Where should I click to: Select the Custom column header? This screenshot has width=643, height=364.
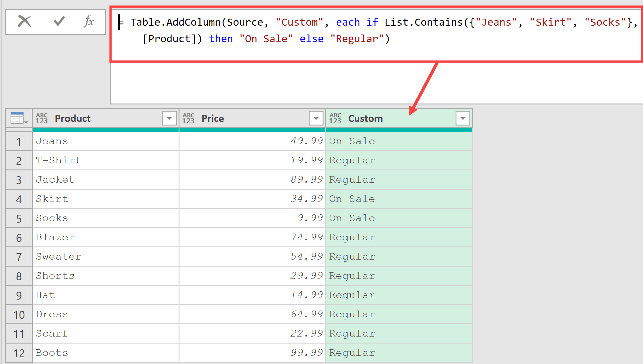[x=366, y=118]
